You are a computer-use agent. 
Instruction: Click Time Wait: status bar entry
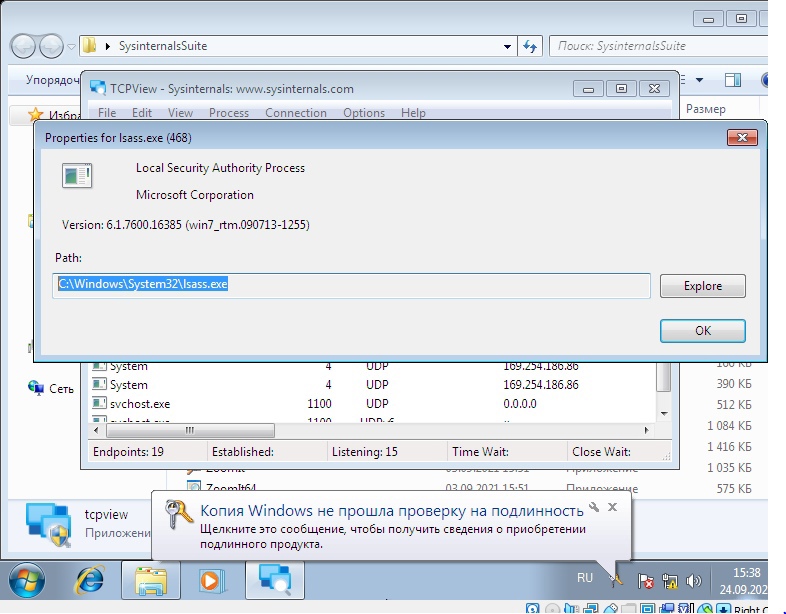coord(480,452)
